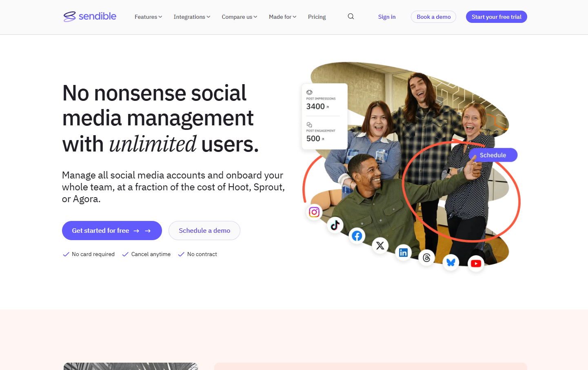
Task: Click the No contract text
Action: 202,254
